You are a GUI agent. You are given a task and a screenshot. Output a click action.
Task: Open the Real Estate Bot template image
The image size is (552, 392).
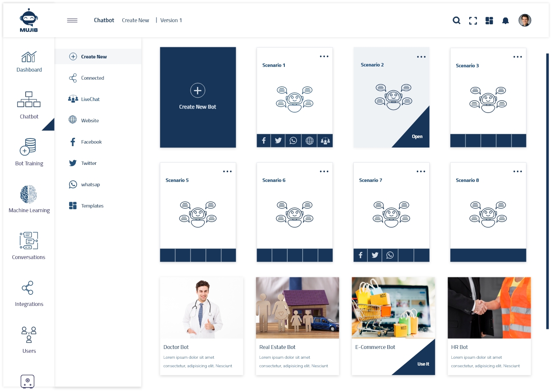click(298, 308)
